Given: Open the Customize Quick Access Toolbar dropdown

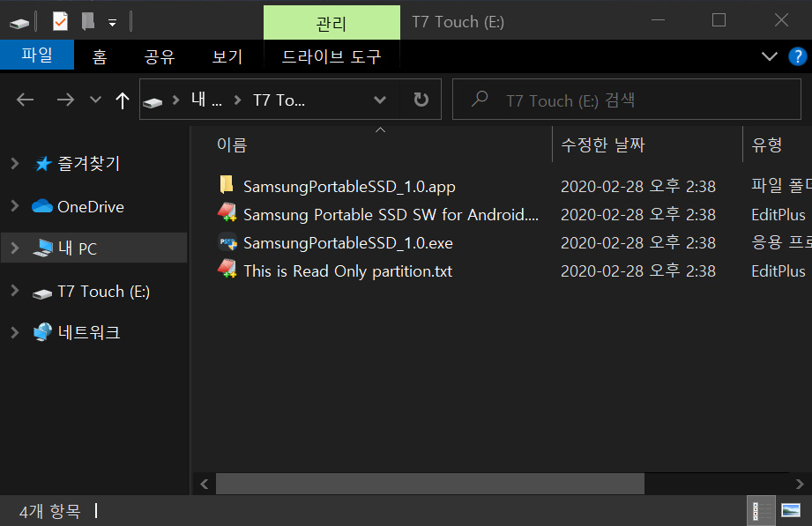Looking at the screenshot, I should [112, 22].
